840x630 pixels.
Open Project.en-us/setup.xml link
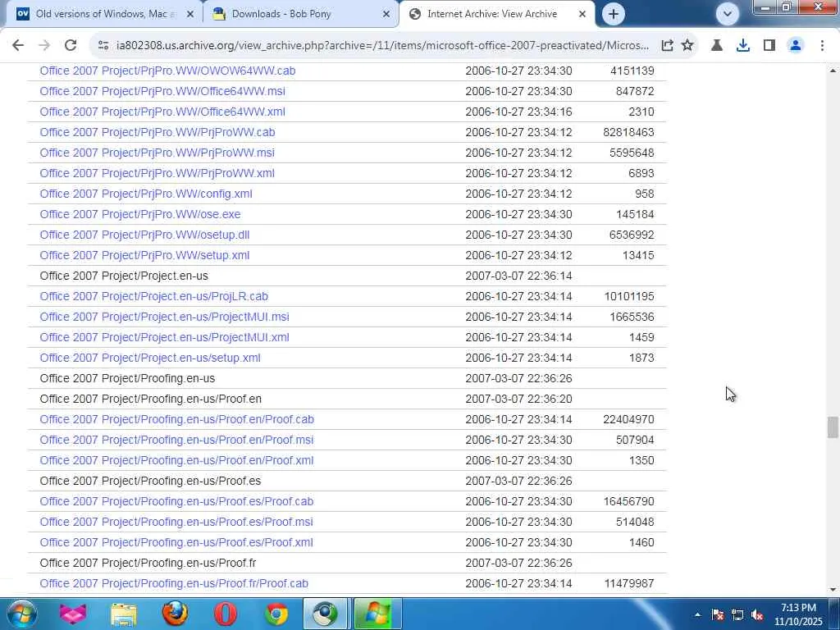tap(150, 358)
